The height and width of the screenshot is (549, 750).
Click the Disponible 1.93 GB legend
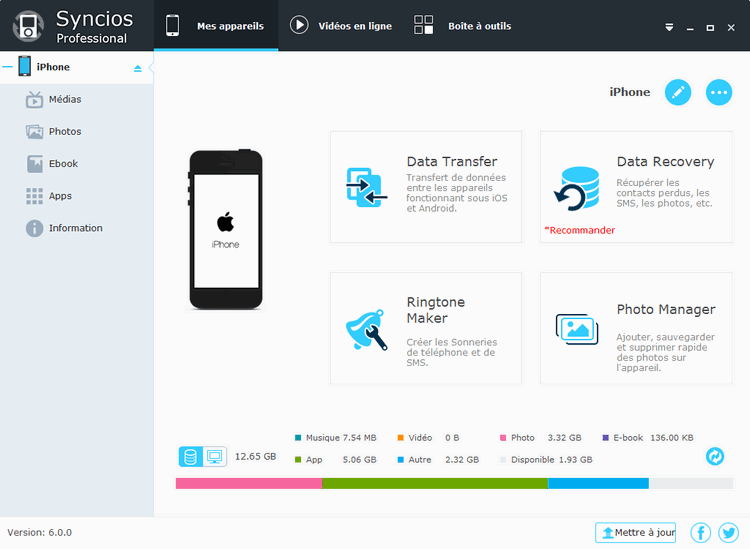click(546, 460)
